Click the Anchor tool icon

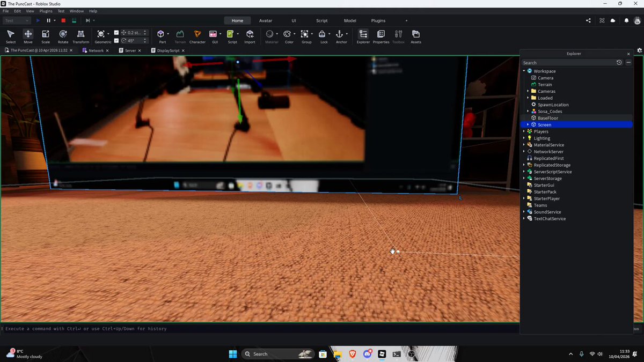[339, 34]
